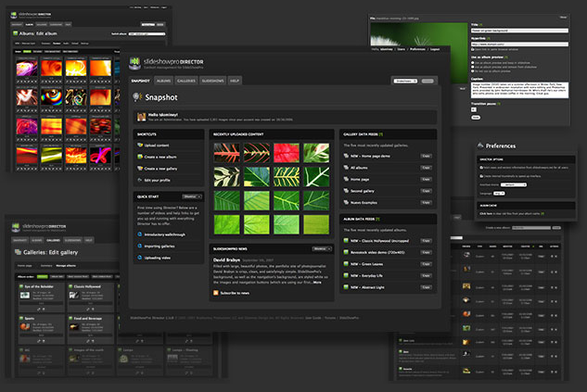Click the Preferences link in the top bar
The height and width of the screenshot is (392, 587).
click(417, 49)
